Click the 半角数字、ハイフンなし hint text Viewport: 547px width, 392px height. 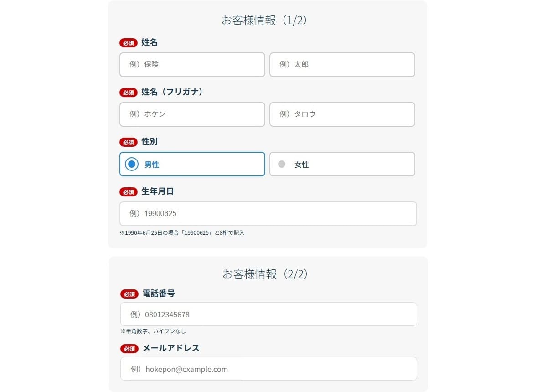(153, 331)
